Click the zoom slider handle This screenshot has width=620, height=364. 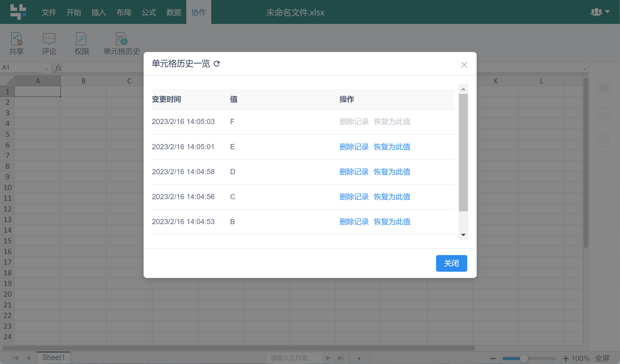(x=524, y=359)
